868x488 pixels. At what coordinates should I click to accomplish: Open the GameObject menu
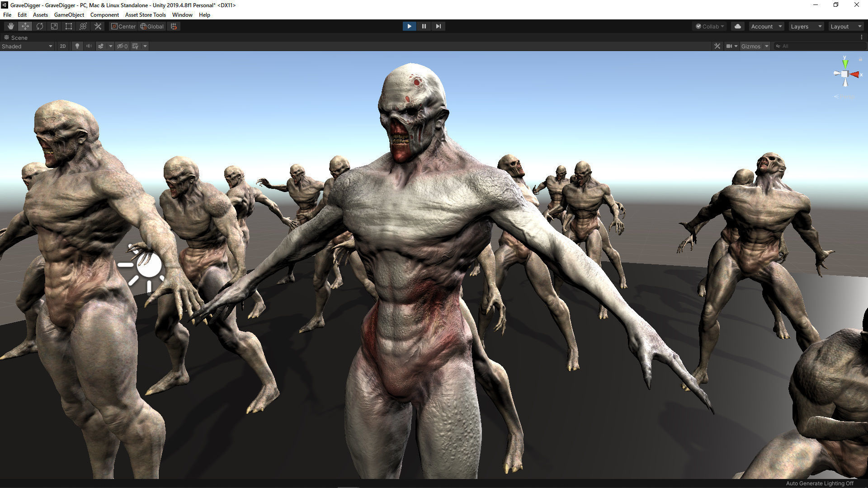[x=69, y=15]
